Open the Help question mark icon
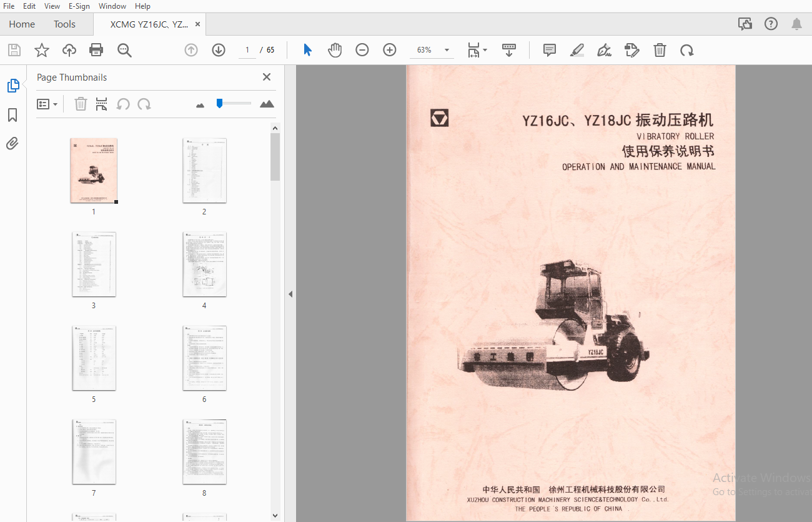Viewport: 812px width, 522px height. coord(771,24)
